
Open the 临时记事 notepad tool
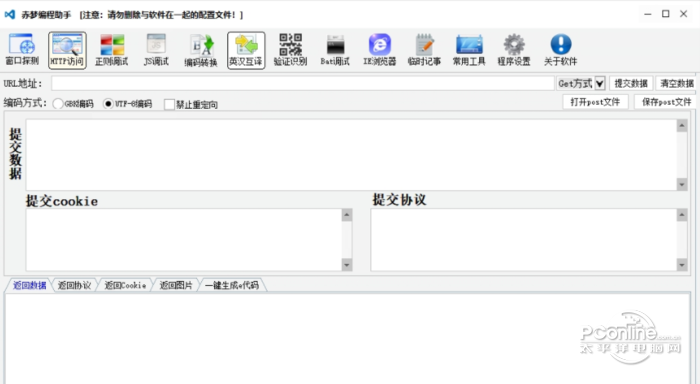(424, 50)
